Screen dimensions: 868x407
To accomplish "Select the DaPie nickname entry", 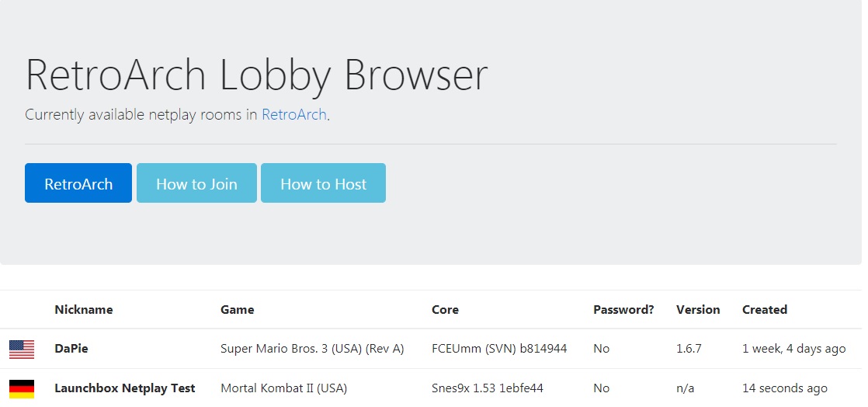I will (x=71, y=349).
